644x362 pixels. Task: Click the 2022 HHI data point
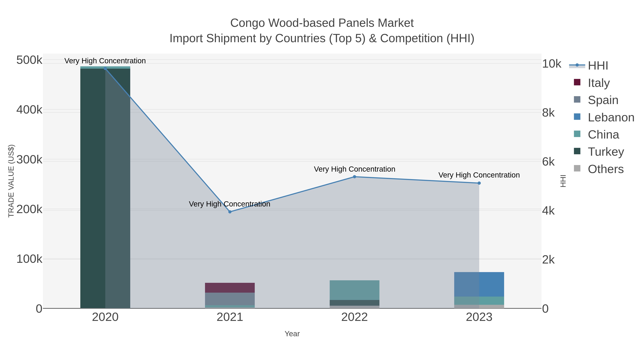(355, 177)
